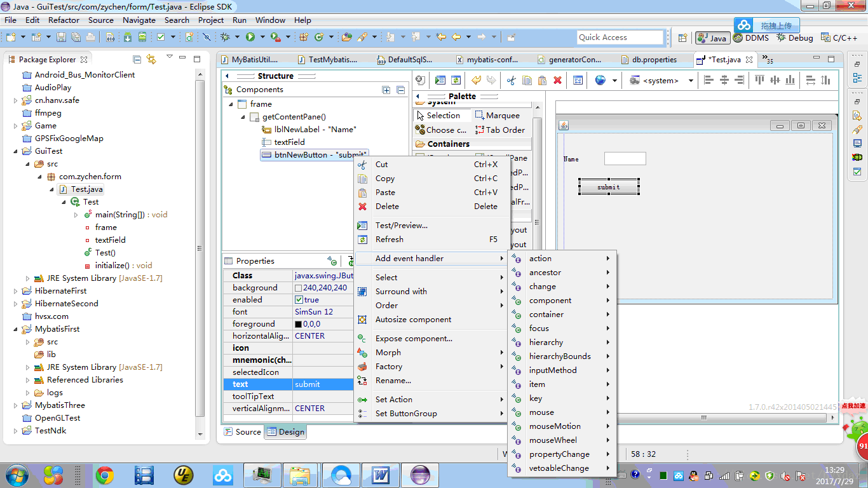
Task: Open the Refactor menu
Action: coord(64,20)
